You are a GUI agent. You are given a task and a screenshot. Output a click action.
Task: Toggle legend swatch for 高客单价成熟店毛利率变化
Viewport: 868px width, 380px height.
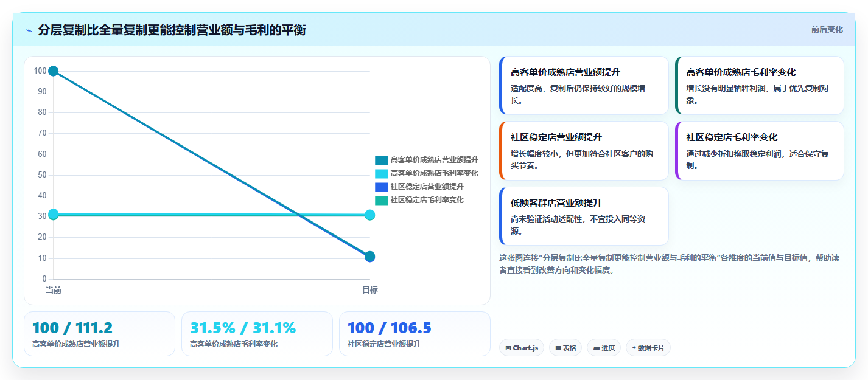click(x=381, y=173)
